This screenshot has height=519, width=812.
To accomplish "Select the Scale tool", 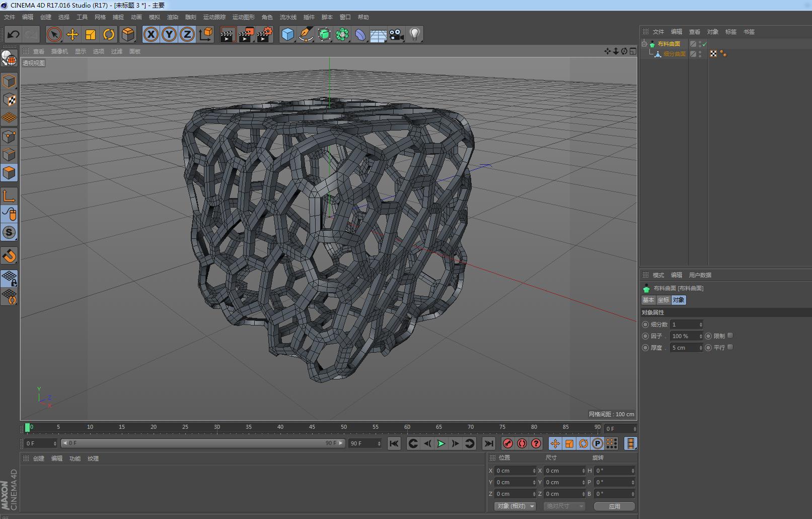I will [x=91, y=34].
